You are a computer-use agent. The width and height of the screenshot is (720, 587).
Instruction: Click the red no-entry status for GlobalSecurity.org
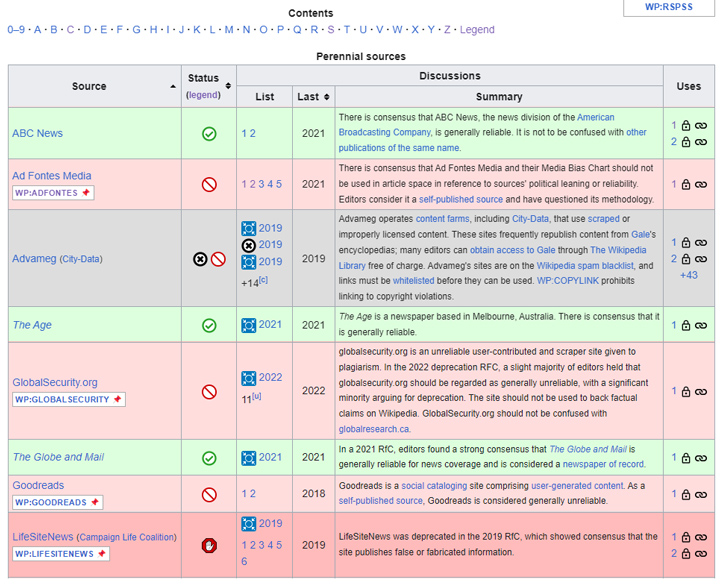tap(209, 392)
